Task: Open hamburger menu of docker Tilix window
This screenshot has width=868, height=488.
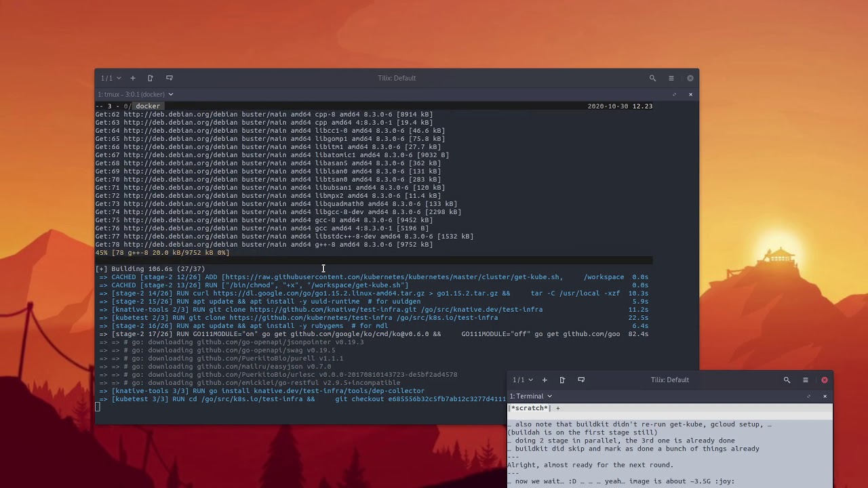Action: 671,78
